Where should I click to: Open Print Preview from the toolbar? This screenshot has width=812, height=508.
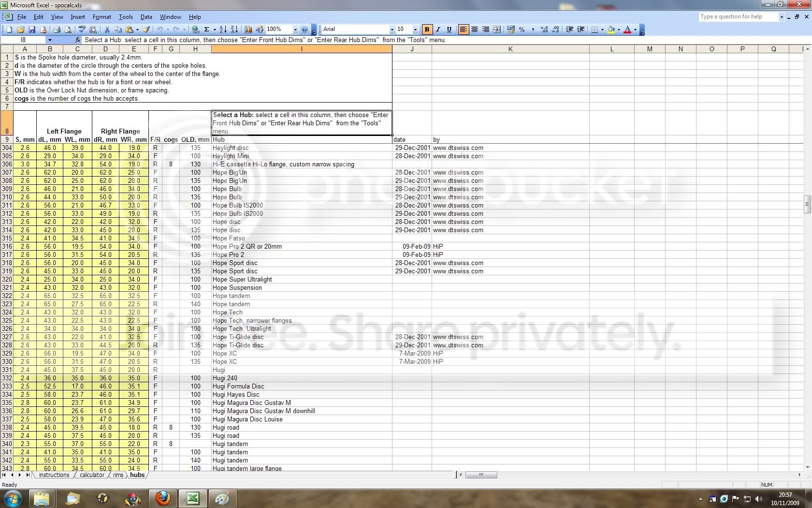pos(68,30)
